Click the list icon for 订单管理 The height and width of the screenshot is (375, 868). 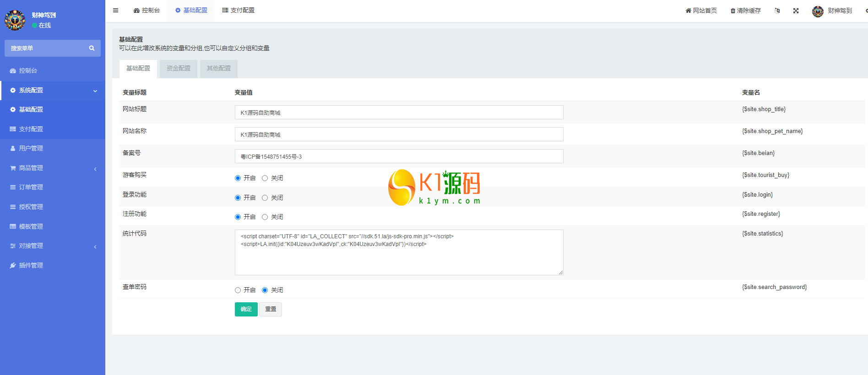(13, 187)
